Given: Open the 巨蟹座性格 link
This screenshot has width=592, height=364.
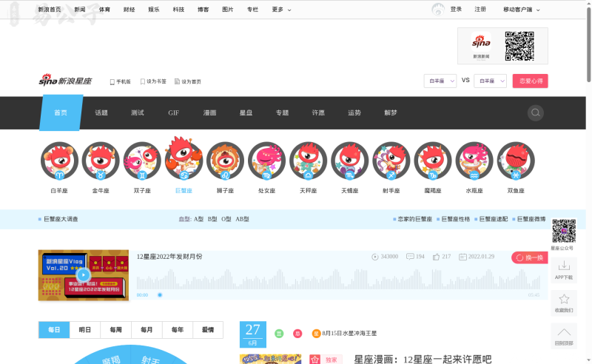Looking at the screenshot, I should [x=456, y=219].
